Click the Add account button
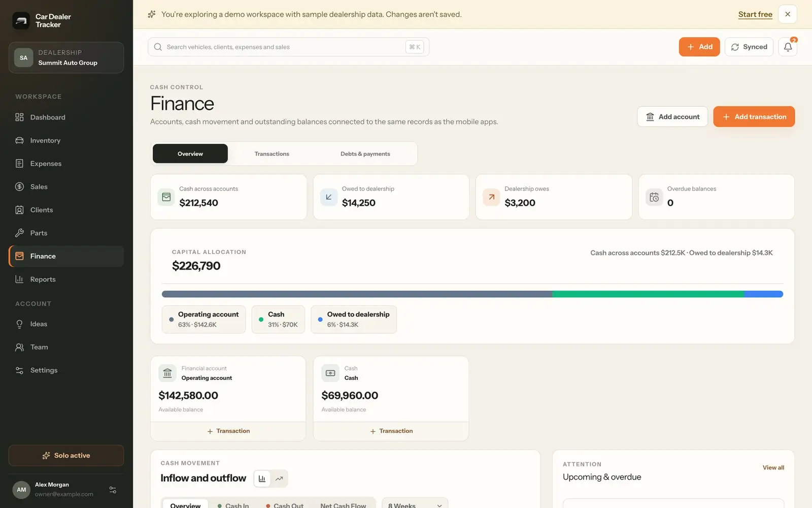The width and height of the screenshot is (812, 508). click(672, 117)
